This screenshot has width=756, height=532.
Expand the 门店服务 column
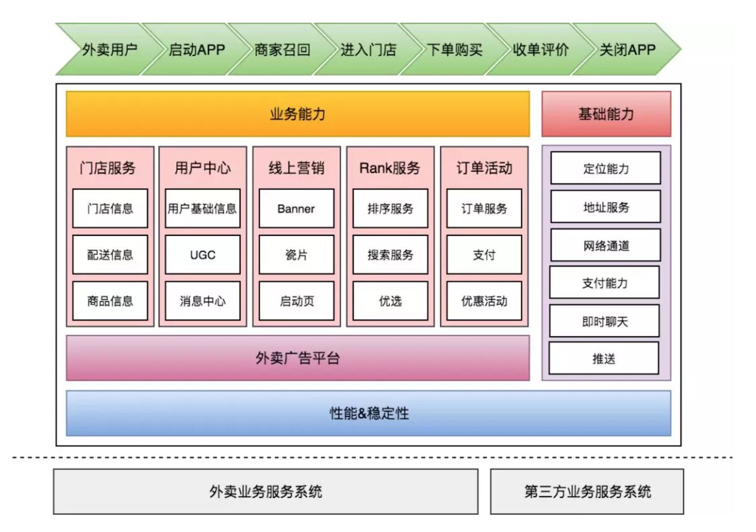(110, 167)
